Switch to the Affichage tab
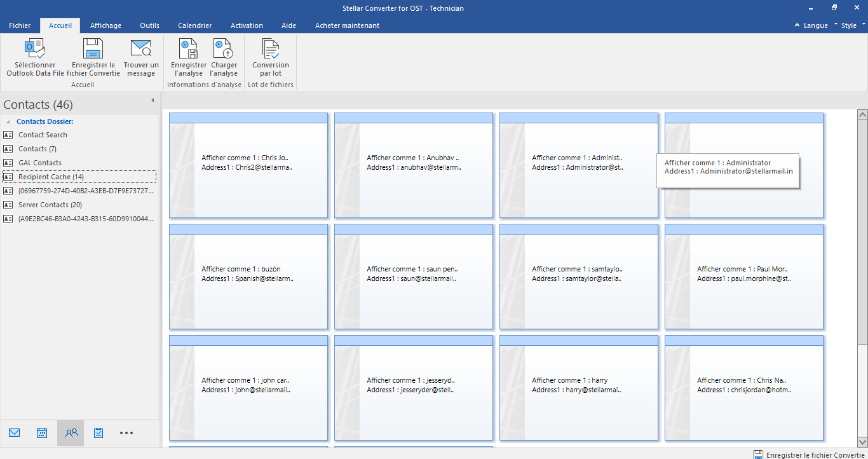The width and height of the screenshot is (868, 459). point(105,25)
